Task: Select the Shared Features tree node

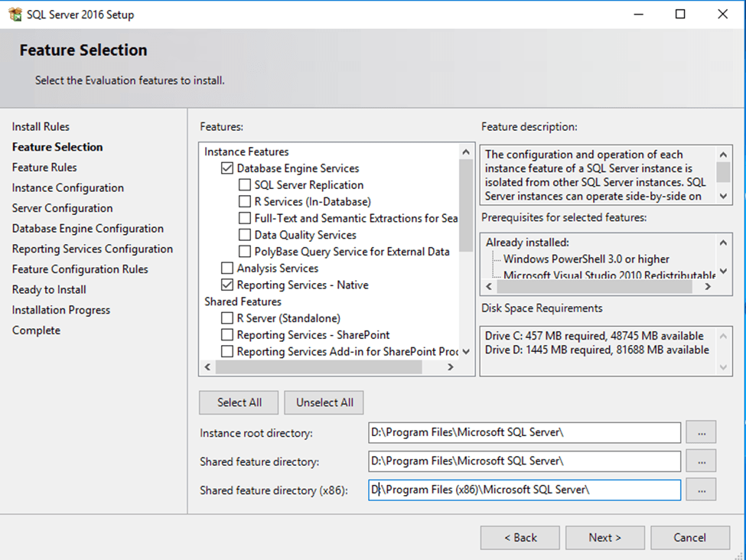Action: 242,301
